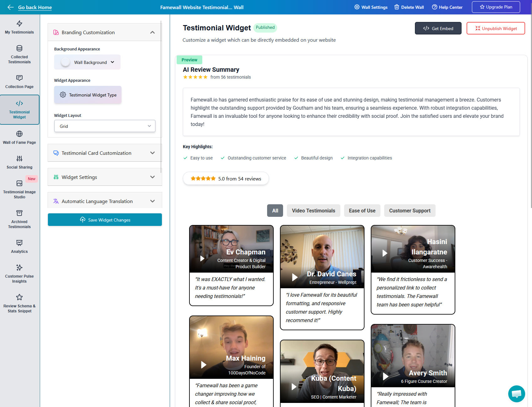Click Get Embed button
532x407 pixels.
pyautogui.click(x=438, y=28)
